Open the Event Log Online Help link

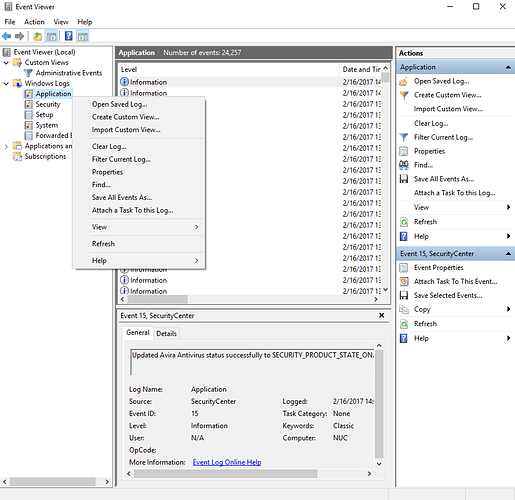[x=227, y=462]
